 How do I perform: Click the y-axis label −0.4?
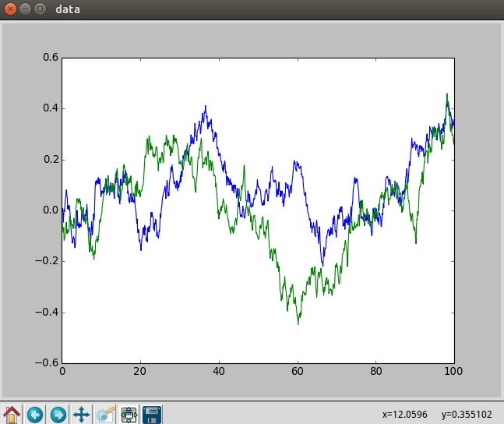(x=47, y=312)
